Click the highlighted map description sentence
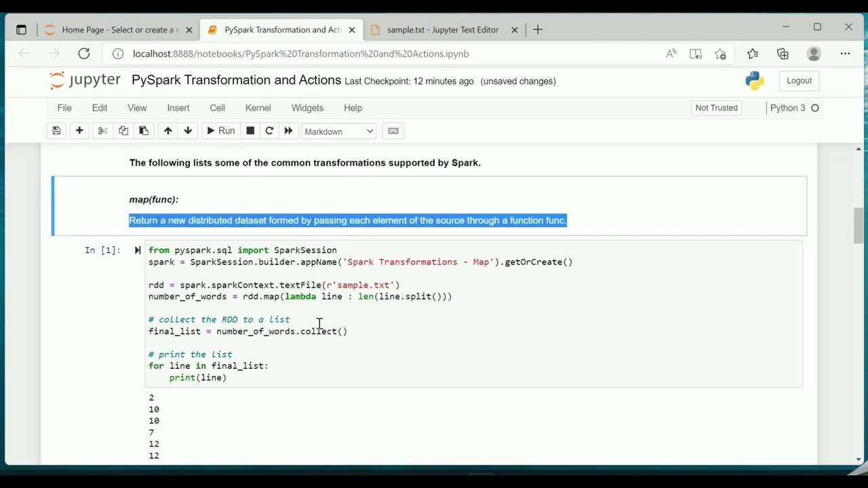 pos(348,220)
